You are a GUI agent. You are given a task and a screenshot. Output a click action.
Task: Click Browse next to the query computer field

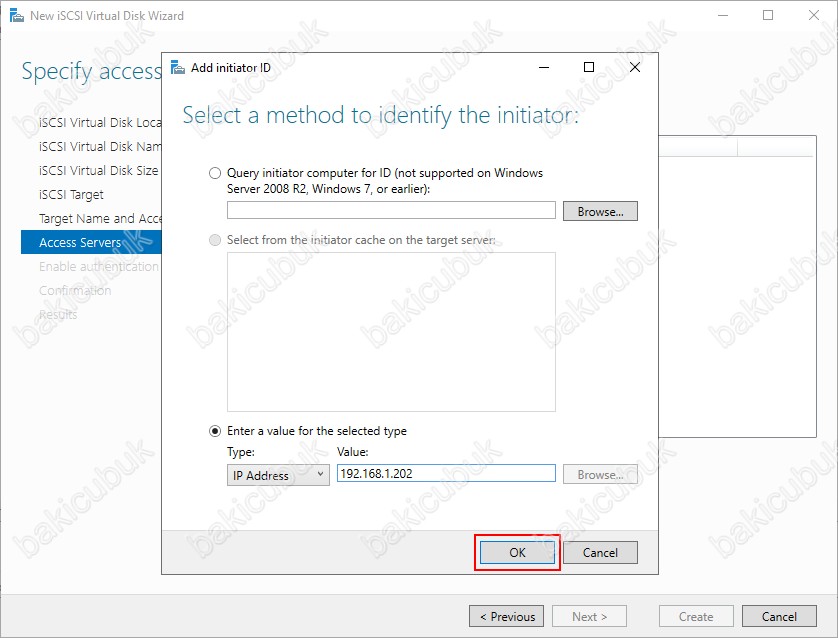click(x=600, y=211)
